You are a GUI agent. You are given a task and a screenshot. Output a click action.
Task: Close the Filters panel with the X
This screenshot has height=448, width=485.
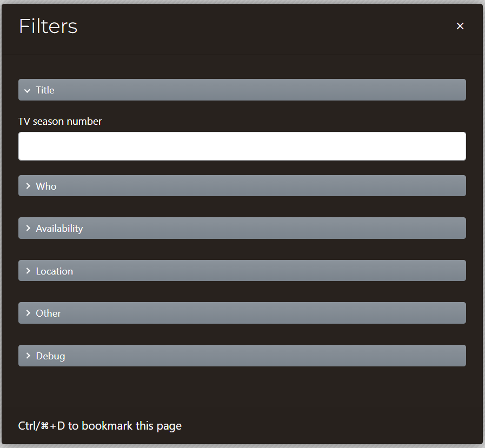point(460,26)
